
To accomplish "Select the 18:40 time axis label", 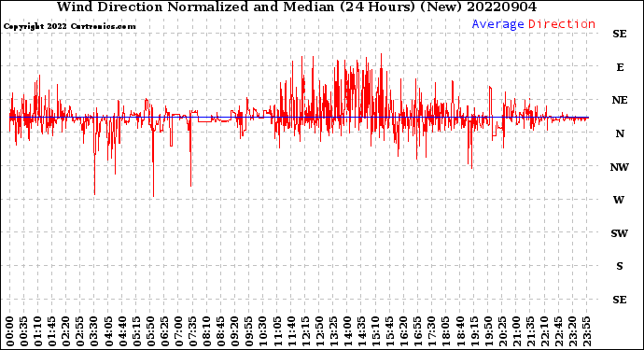I will [460, 331].
